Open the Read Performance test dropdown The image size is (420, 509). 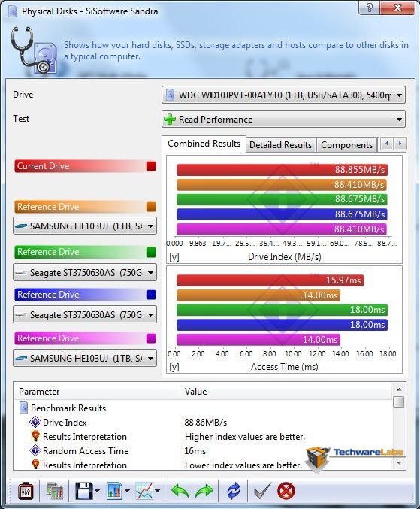click(283, 119)
